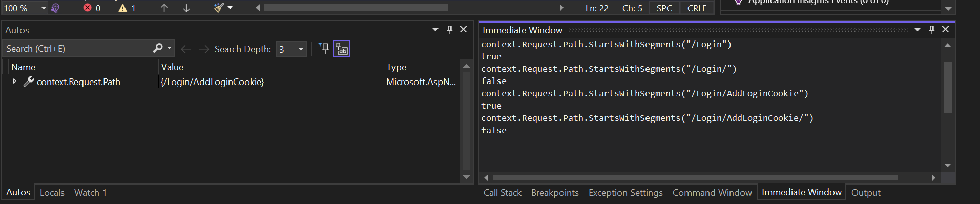Switch to the Autos tab
This screenshot has width=980, height=204.
(18, 192)
